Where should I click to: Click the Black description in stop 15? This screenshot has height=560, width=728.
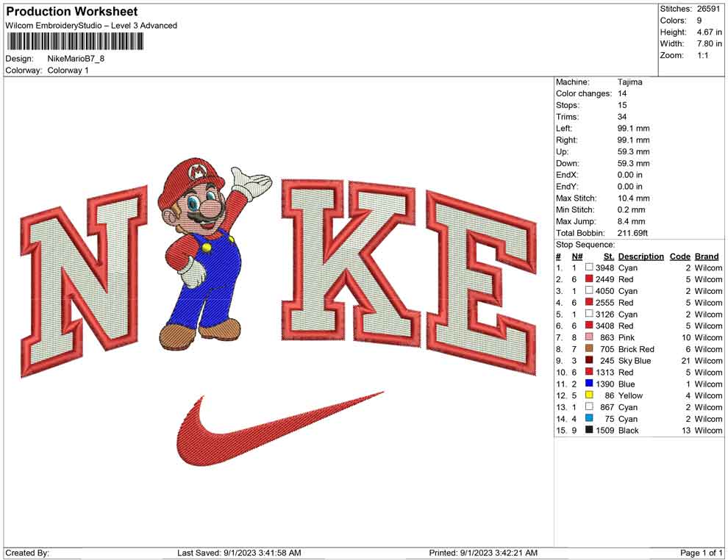[628, 430]
